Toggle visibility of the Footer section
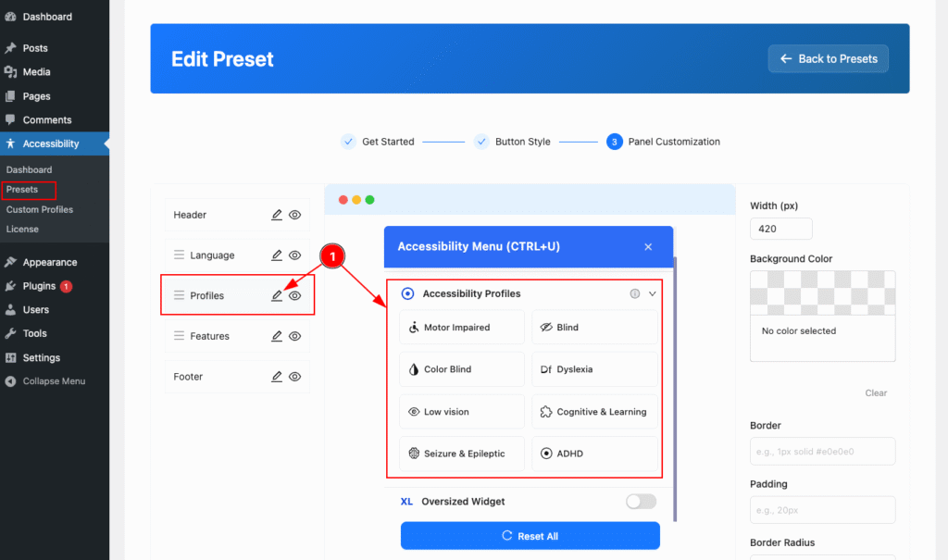This screenshot has width=948, height=560. pyautogui.click(x=295, y=377)
